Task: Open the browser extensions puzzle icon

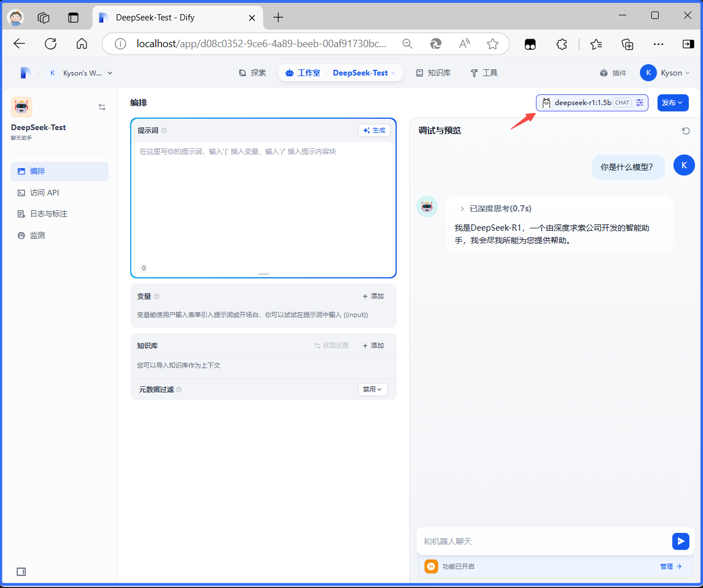Action: pos(561,44)
